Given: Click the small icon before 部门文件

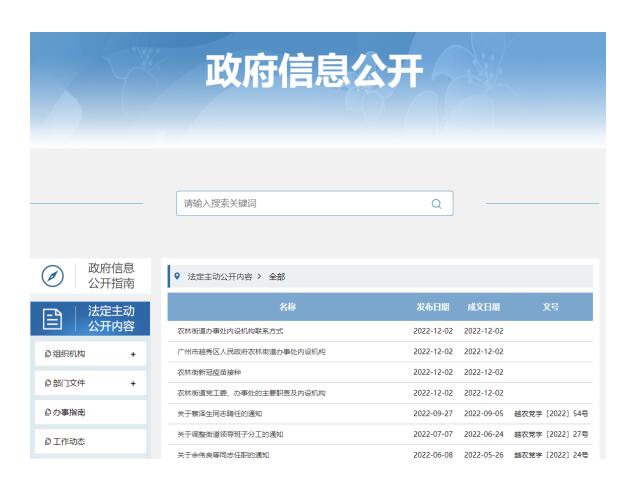Looking at the screenshot, I should [47, 383].
